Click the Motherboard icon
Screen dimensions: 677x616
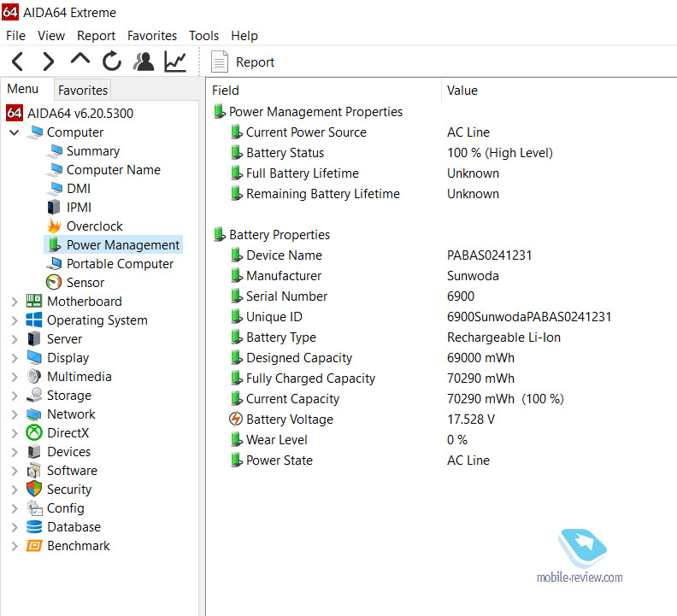tap(34, 301)
